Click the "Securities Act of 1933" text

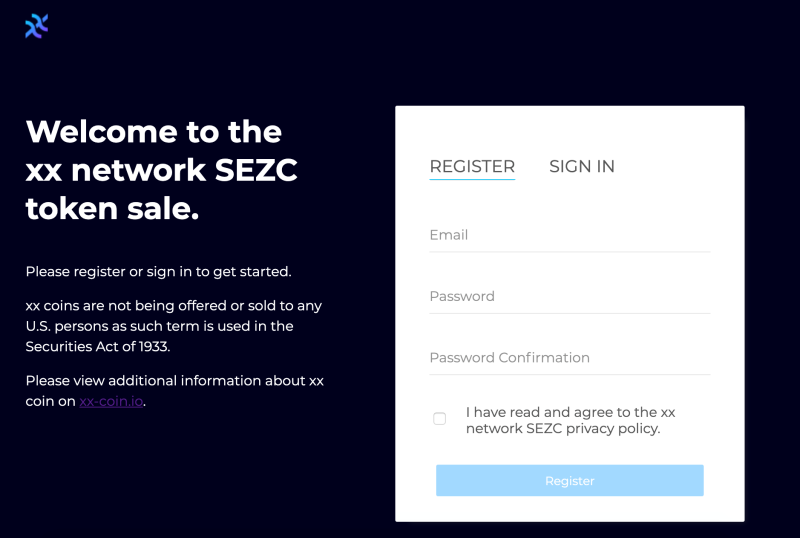pyautogui.click(x=98, y=346)
